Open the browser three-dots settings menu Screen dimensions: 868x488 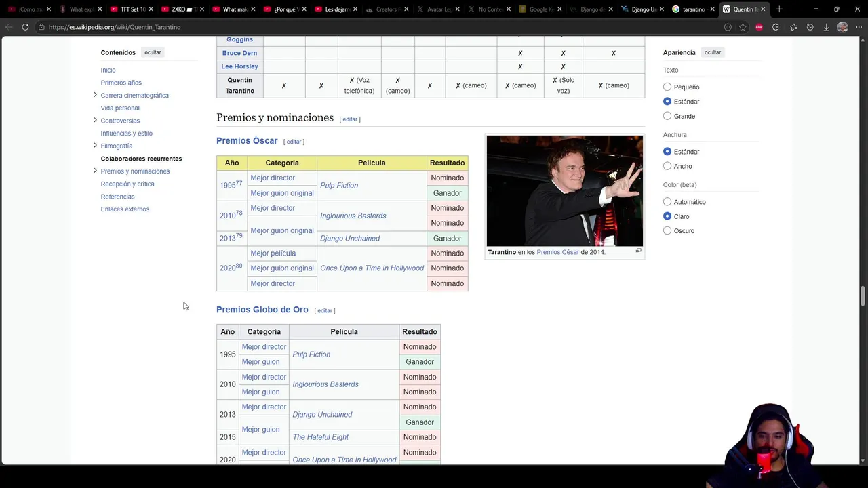pyautogui.click(x=859, y=27)
